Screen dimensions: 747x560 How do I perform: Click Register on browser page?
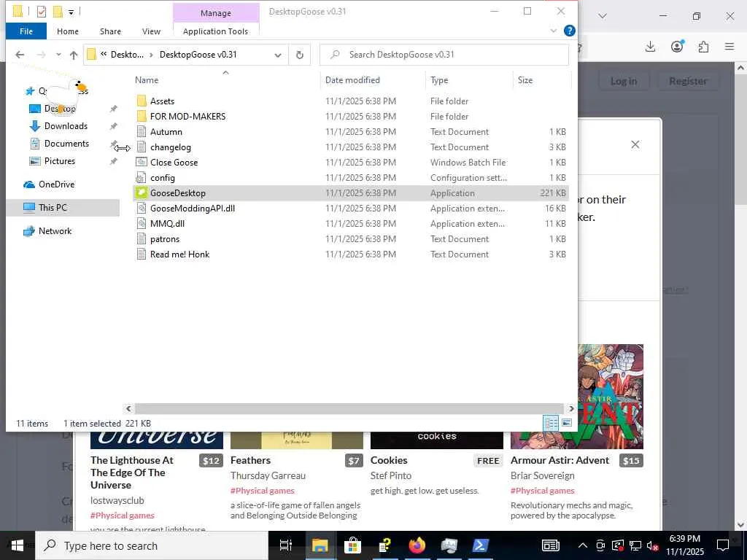(688, 82)
